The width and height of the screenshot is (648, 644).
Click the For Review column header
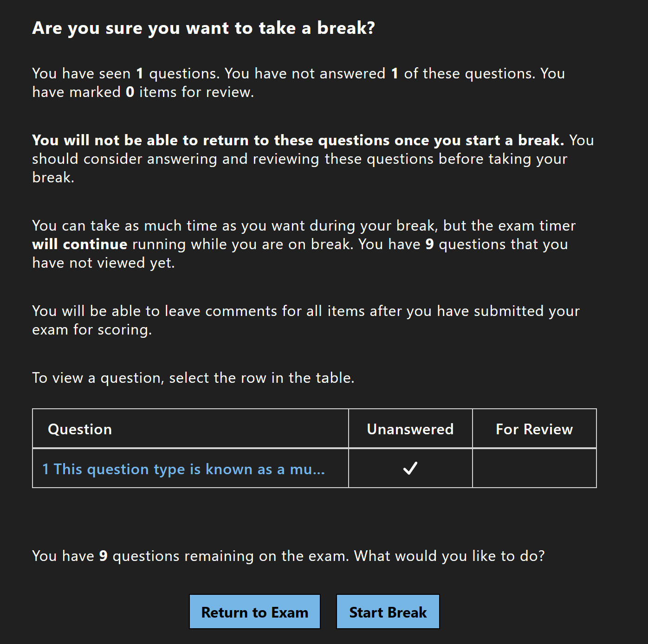click(x=534, y=429)
